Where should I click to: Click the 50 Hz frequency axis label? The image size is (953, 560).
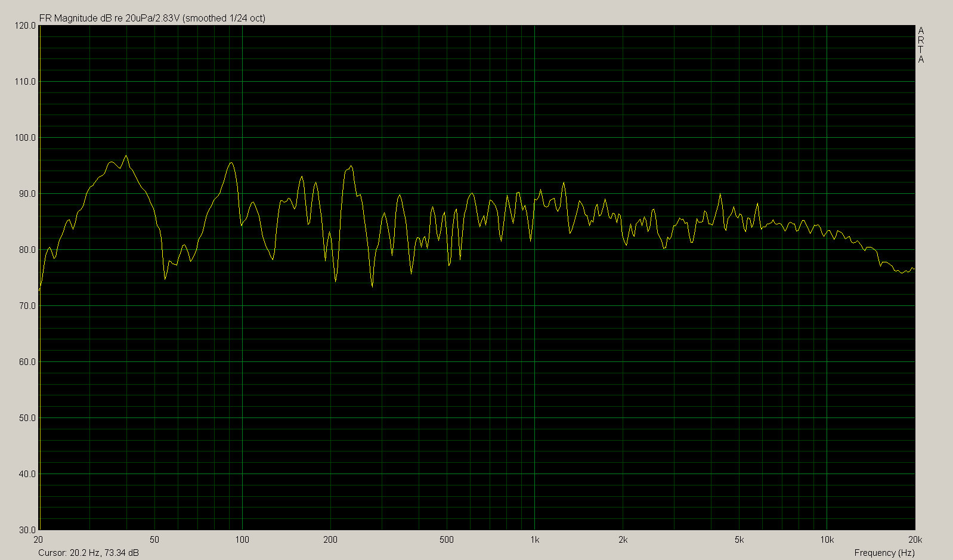(155, 540)
